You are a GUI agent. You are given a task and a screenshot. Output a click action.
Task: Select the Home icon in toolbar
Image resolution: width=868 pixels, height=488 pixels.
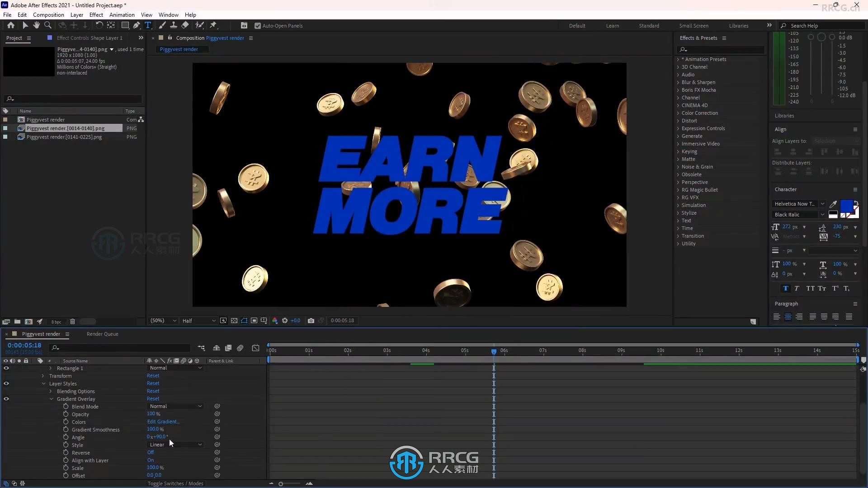[11, 25]
